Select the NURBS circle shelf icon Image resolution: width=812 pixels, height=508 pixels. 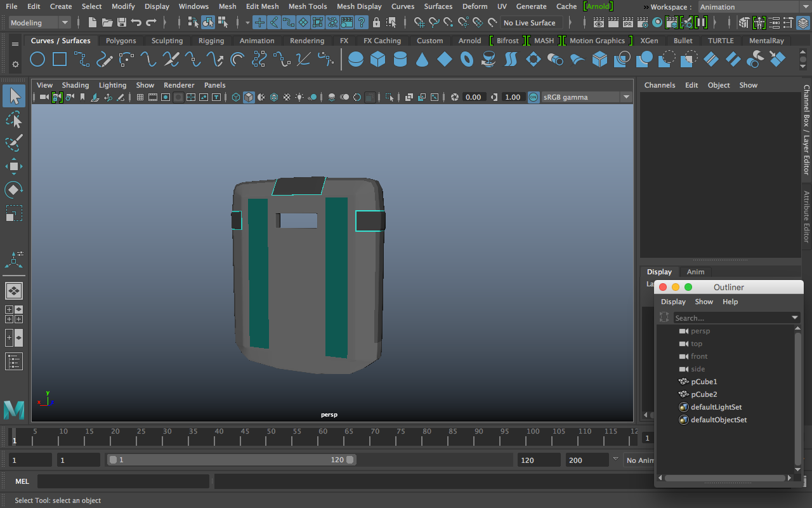pyautogui.click(x=37, y=60)
